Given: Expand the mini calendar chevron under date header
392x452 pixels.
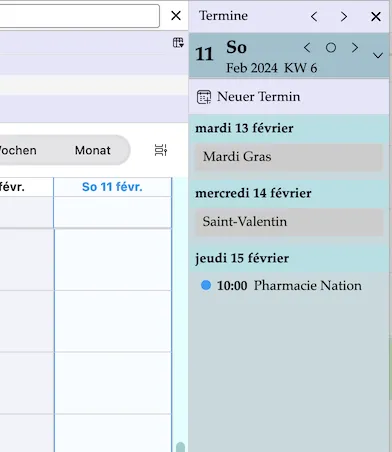Looking at the screenshot, I should pos(378,55).
